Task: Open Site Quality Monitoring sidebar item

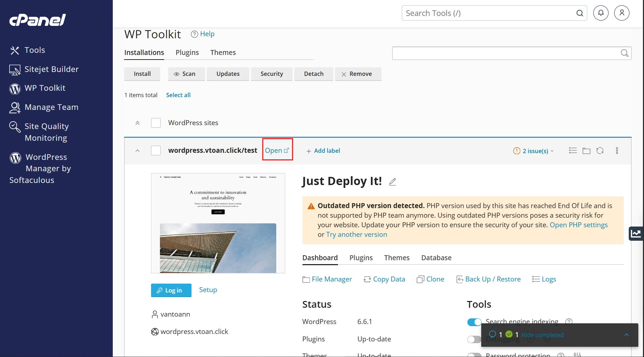Action: (39, 132)
